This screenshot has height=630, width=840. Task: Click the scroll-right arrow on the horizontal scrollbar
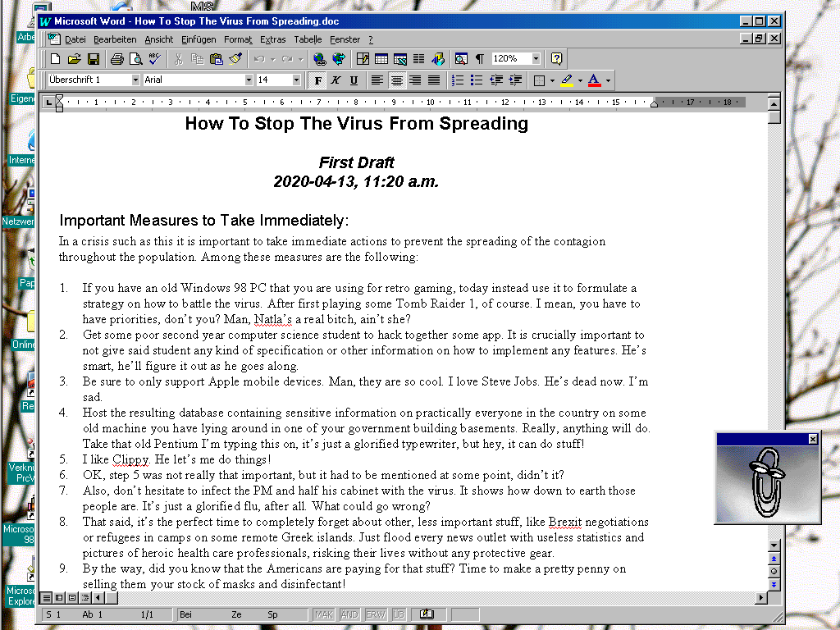760,597
